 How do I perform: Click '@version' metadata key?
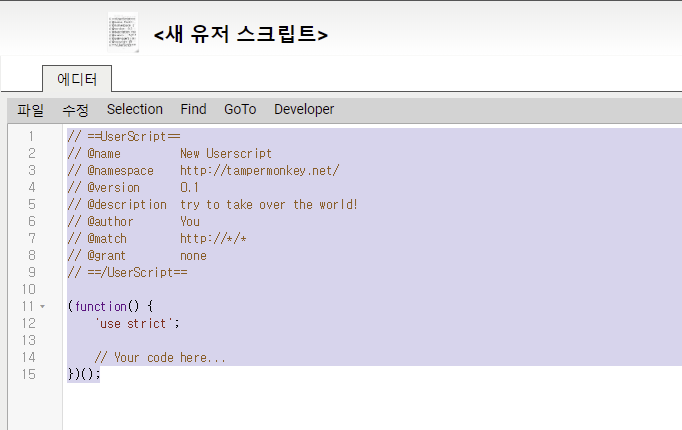tap(114, 187)
